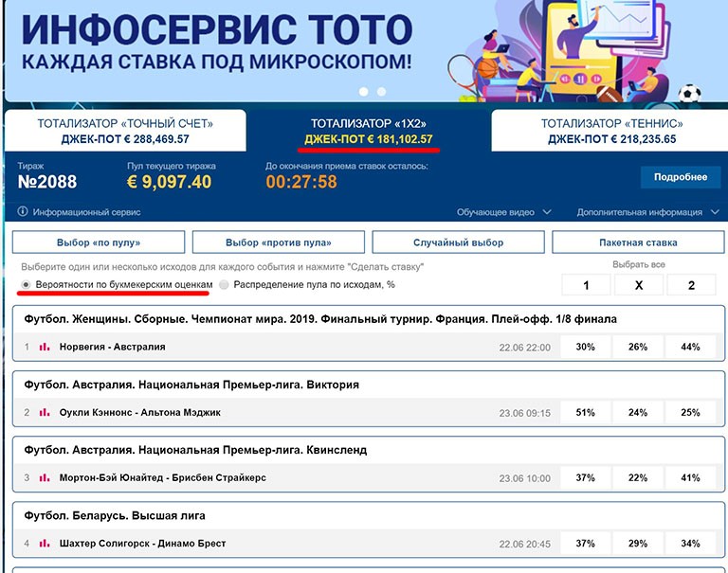Switch to Тотализатор «Теннис» tab
728x573 pixels.
(x=611, y=131)
